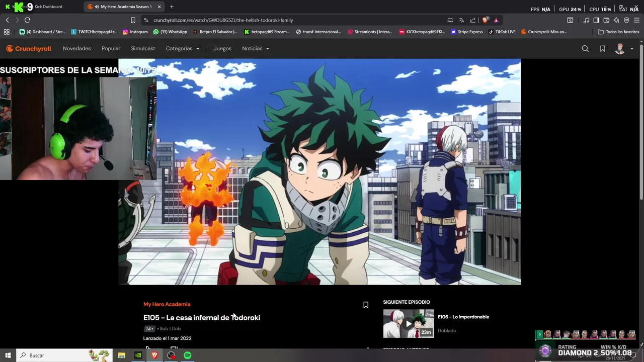Expand the Categorías dropdown

click(183, 49)
